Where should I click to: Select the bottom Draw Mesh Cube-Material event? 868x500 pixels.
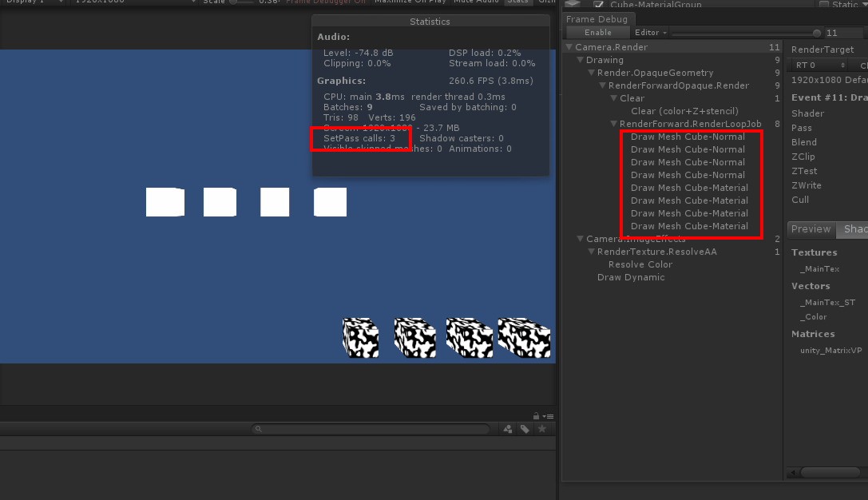point(689,226)
